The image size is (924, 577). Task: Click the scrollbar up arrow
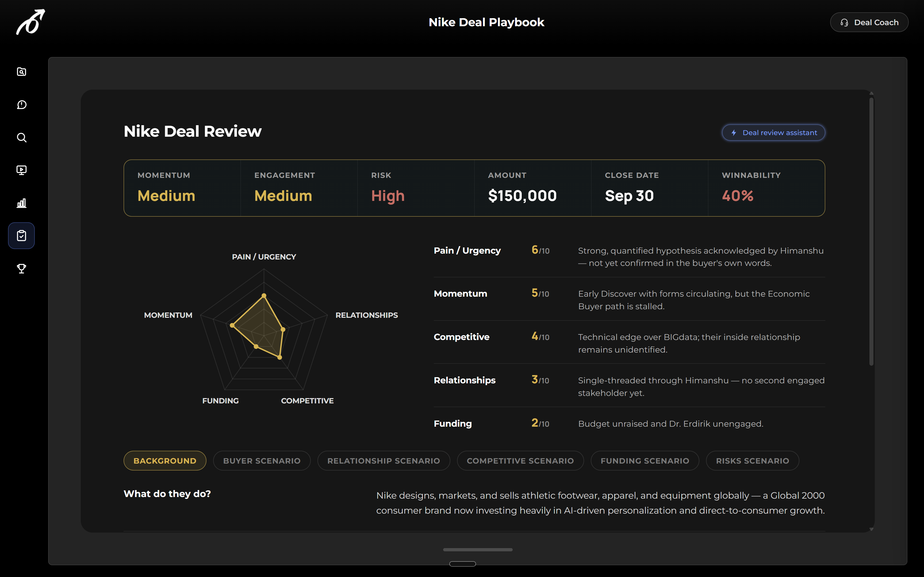point(871,94)
